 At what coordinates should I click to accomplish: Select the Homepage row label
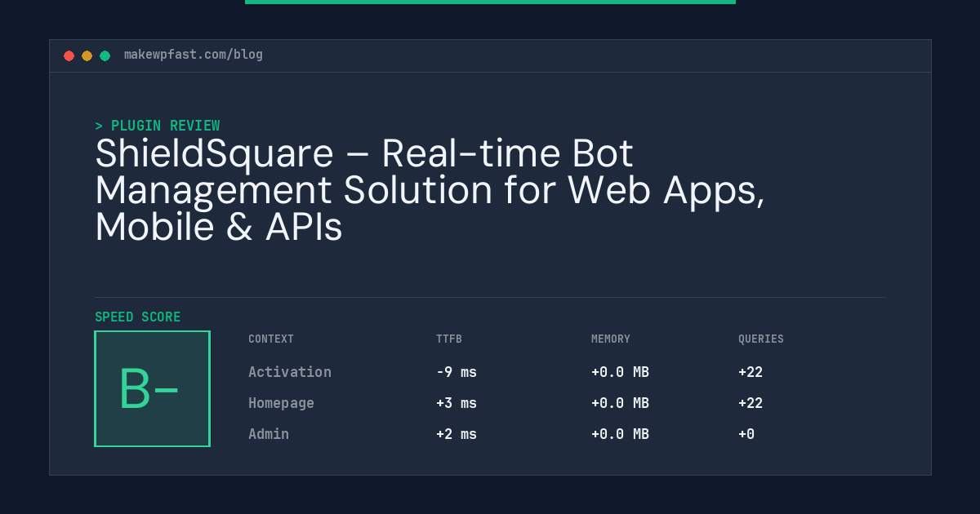click(282, 403)
